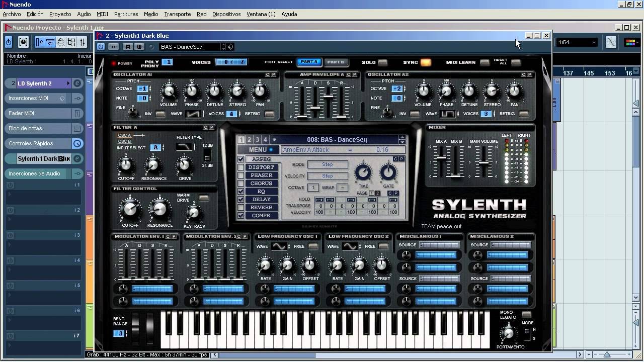Click the Oscillator A1 paste P button

click(x=274, y=74)
